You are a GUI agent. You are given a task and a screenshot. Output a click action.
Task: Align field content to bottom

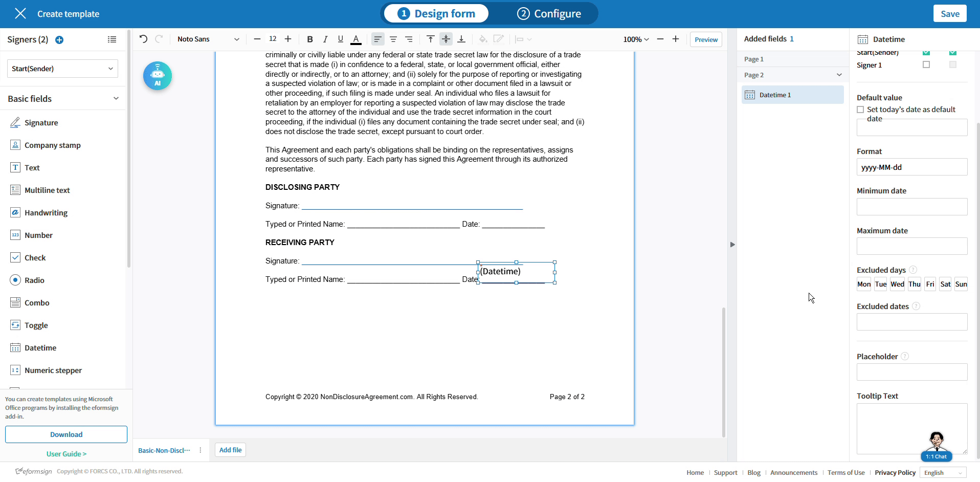461,39
